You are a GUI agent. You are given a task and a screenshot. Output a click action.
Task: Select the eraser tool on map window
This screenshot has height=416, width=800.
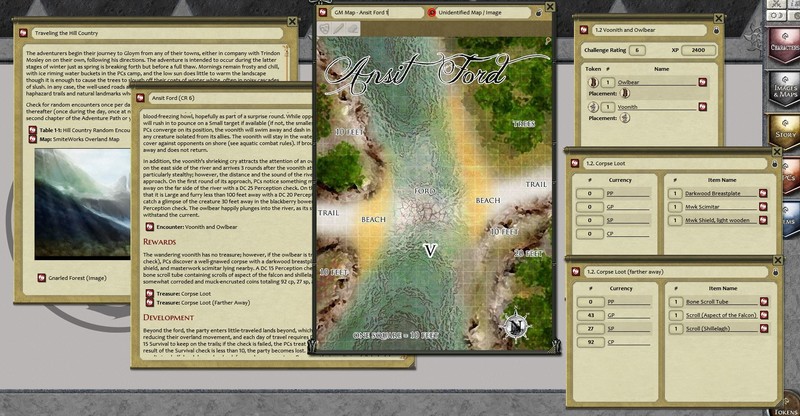[x=353, y=29]
